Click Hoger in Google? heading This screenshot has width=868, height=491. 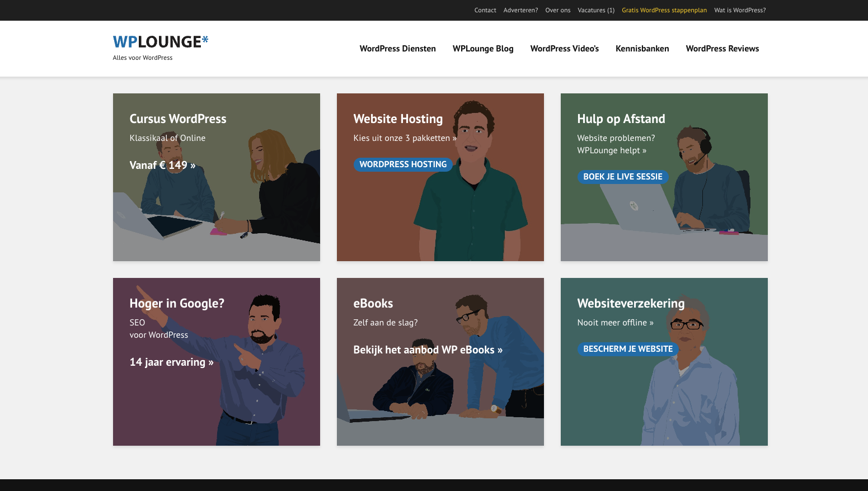[x=177, y=303]
